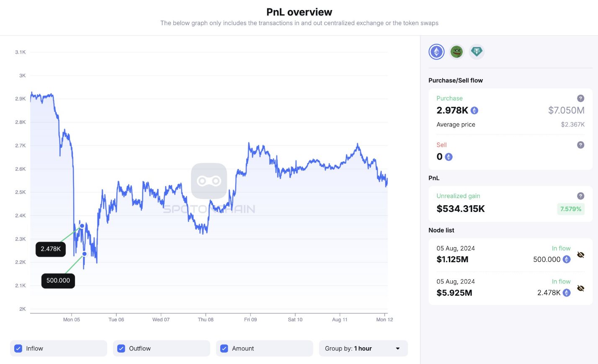Toggle the Amount checkbox

[x=224, y=349]
